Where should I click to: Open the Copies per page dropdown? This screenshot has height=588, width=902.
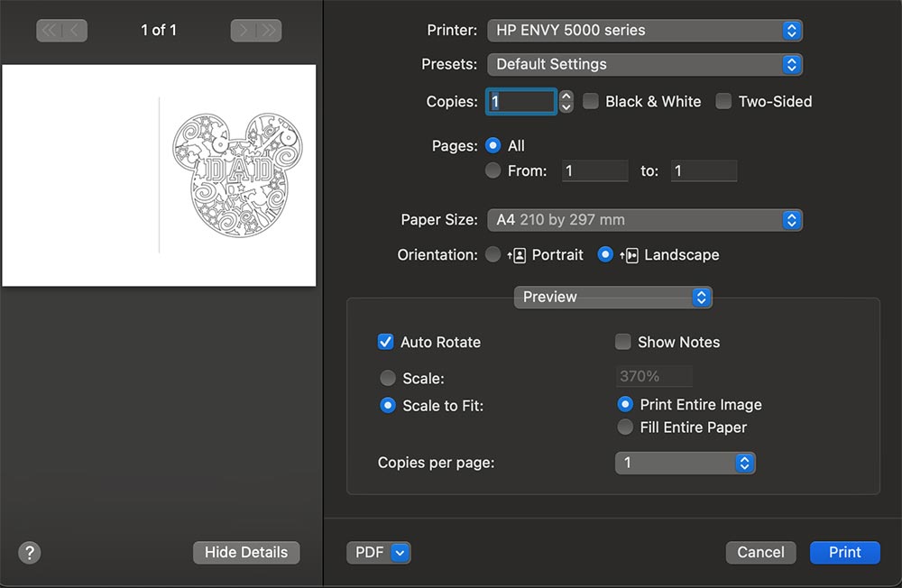pos(685,464)
